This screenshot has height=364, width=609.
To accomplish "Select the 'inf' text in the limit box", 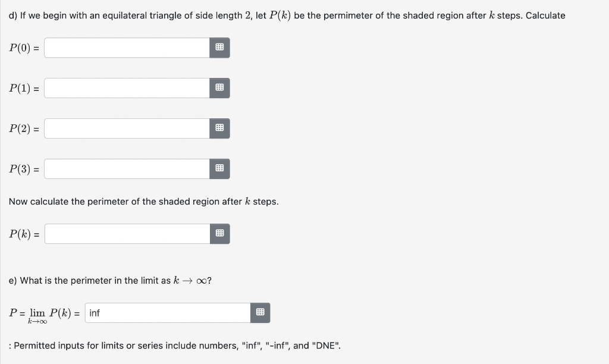I will [94, 312].
